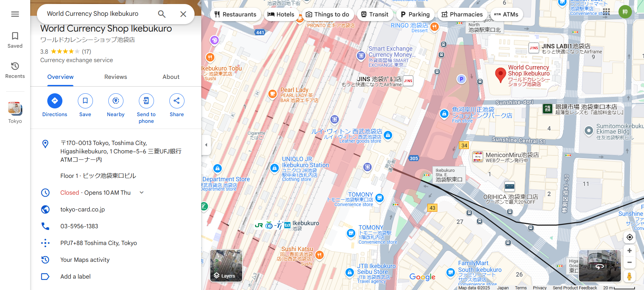Select the Pearl Lady bar marker
Viewport: 644px width, 290px height.
tap(273, 94)
